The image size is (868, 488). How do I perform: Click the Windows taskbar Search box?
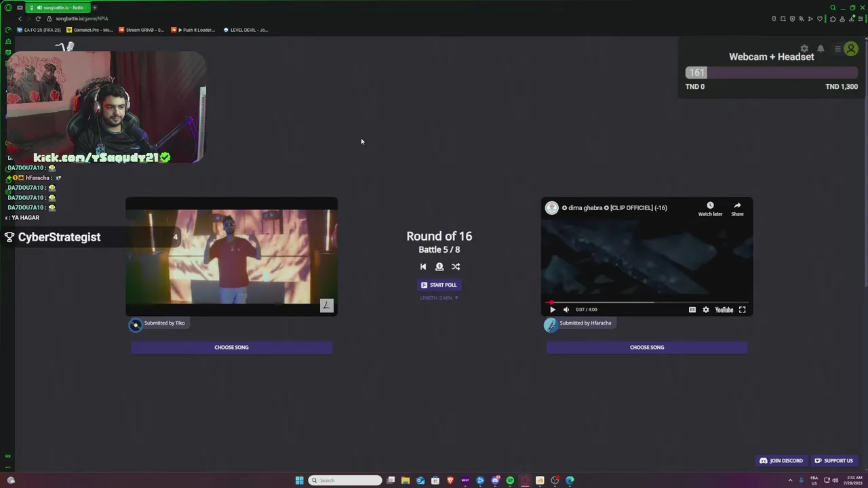(345, 480)
